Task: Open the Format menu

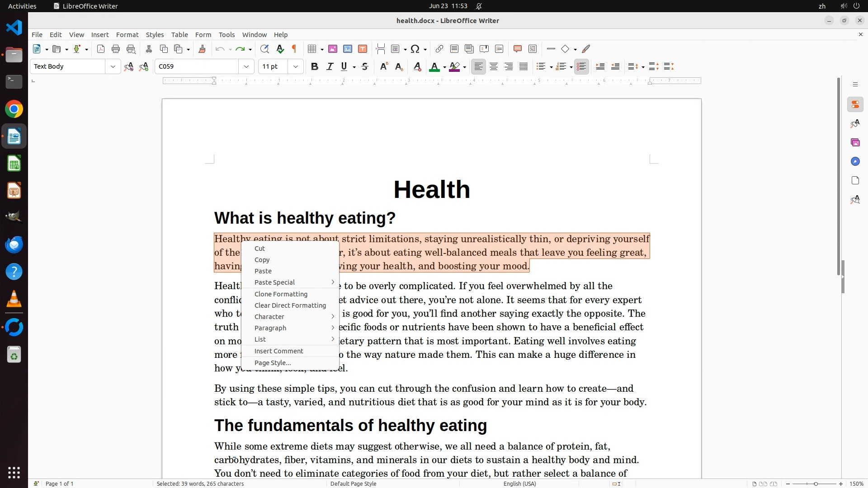Action: [x=127, y=35]
